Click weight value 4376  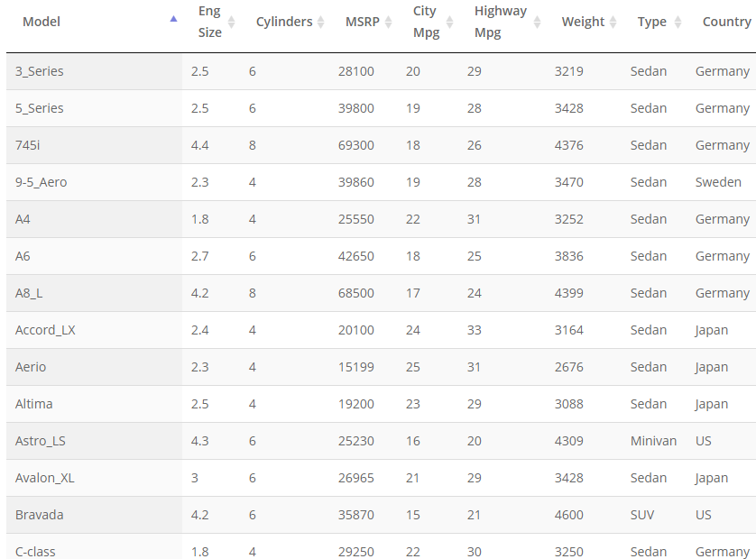pos(569,145)
